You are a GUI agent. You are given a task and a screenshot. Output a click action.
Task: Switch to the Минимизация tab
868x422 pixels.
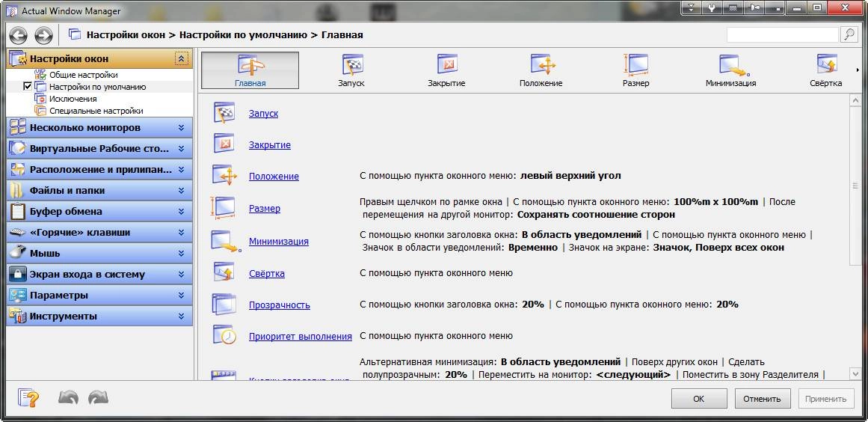click(x=730, y=70)
